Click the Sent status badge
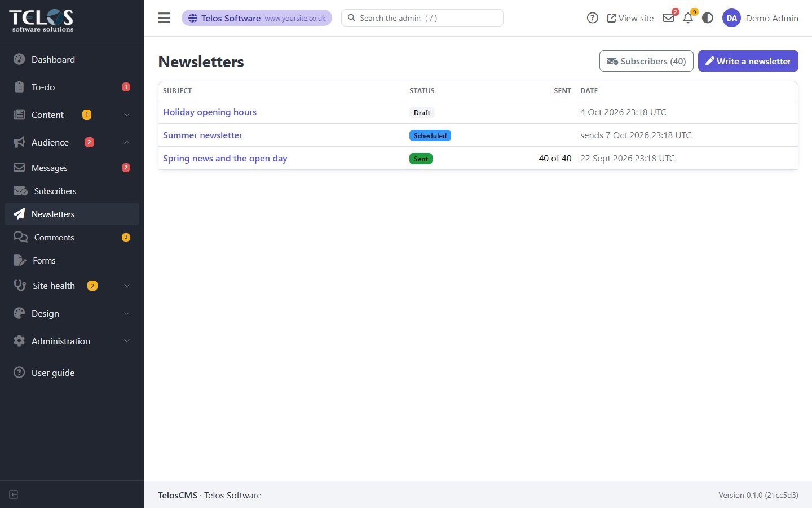Screen dimensions: 812x508 click(421, 159)
